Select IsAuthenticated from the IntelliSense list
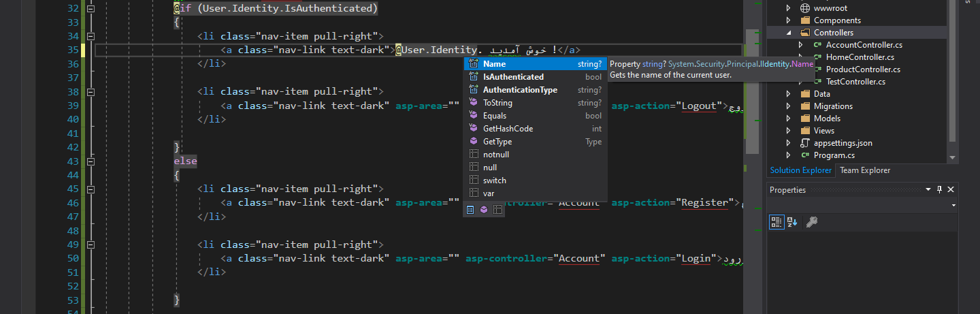This screenshot has height=314, width=980. pyautogui.click(x=513, y=77)
